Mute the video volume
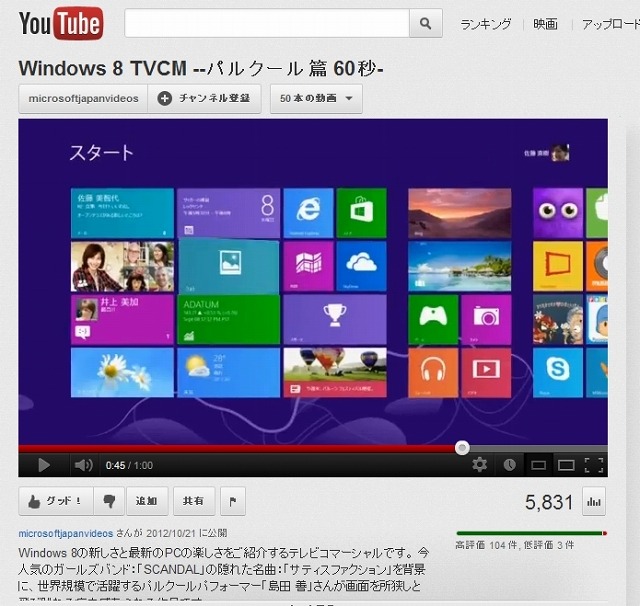640x606 pixels. pyautogui.click(x=84, y=465)
